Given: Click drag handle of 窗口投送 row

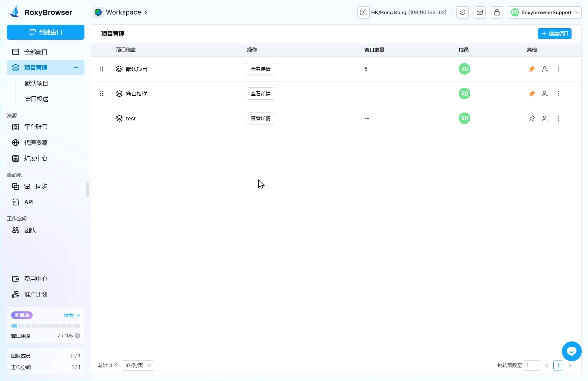Looking at the screenshot, I should [x=101, y=94].
